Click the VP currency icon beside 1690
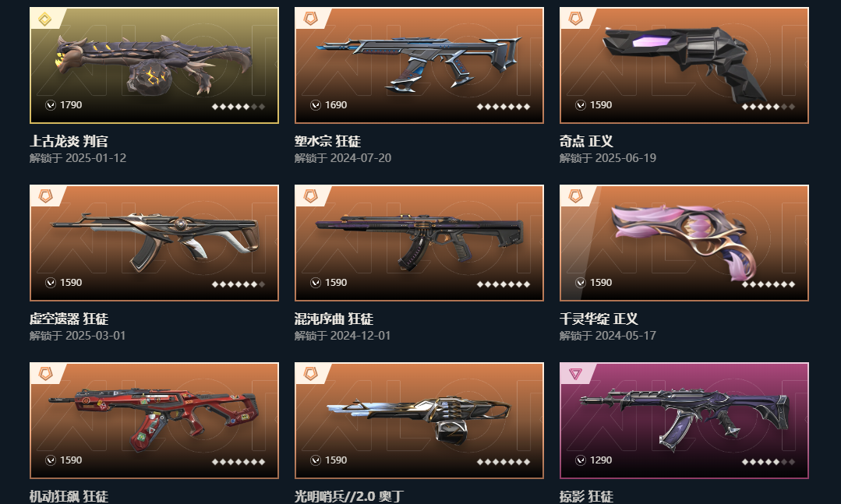841x504 pixels. 316,105
